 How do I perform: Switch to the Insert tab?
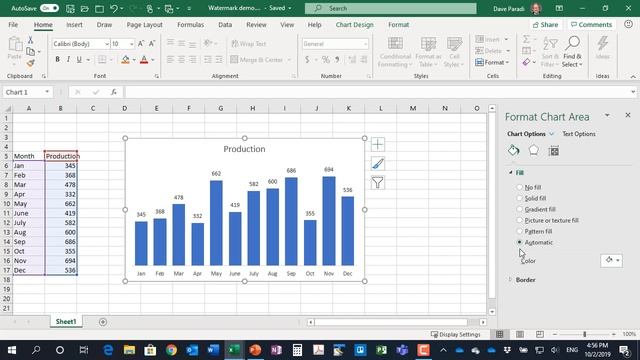[x=74, y=24]
